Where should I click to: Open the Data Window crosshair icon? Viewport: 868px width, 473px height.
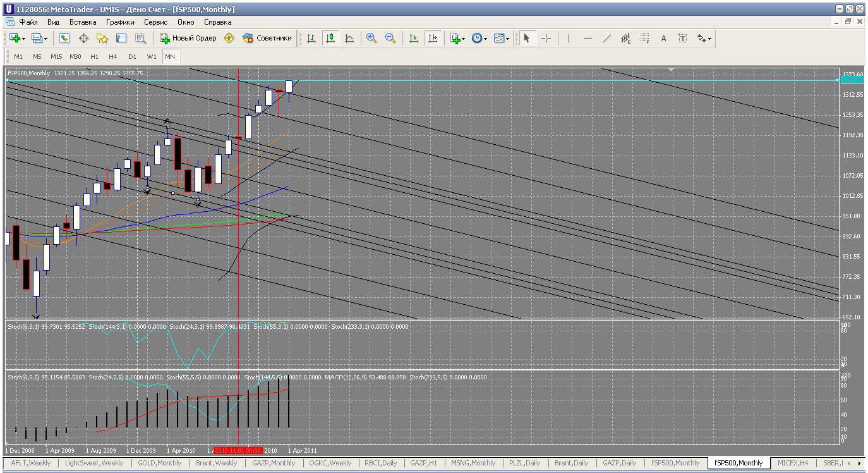(x=83, y=39)
